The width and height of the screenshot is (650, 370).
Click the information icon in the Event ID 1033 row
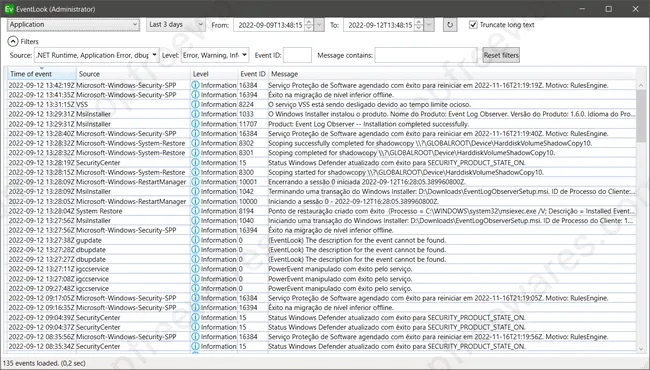tap(195, 114)
